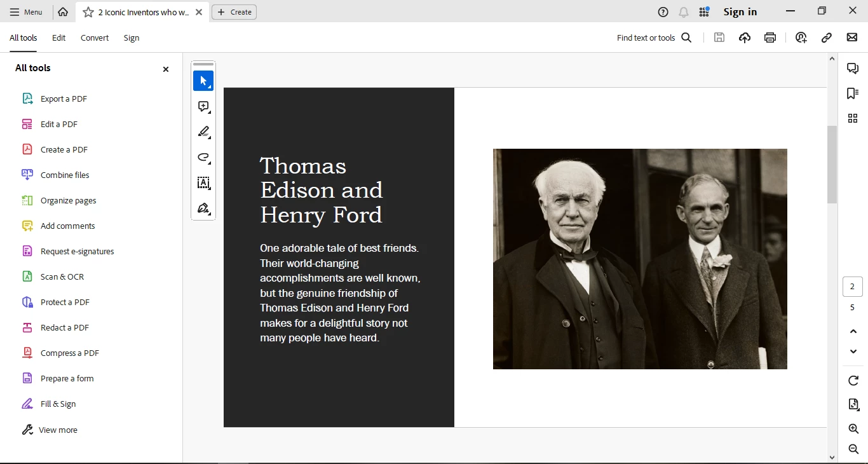Star the current document tab
Image resolution: width=868 pixels, height=464 pixels.
pos(88,12)
